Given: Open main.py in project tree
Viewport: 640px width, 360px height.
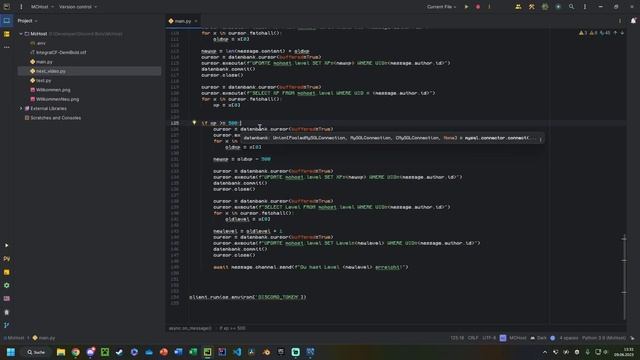Looking at the screenshot, I should [41, 62].
